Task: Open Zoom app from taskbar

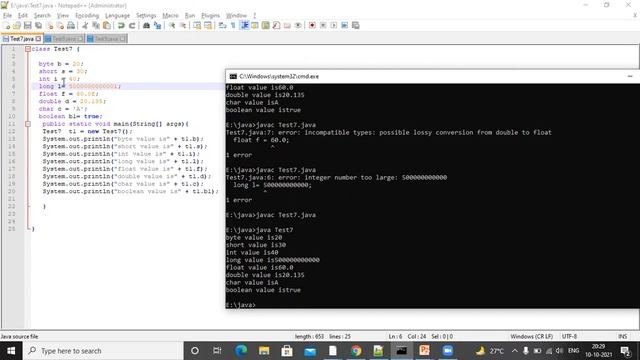Action: tap(447, 351)
